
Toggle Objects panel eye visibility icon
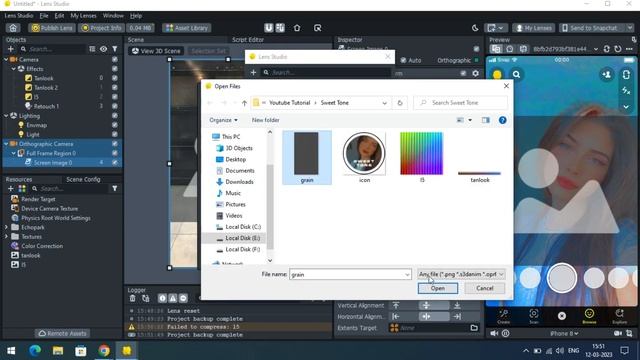[x=104, y=49]
